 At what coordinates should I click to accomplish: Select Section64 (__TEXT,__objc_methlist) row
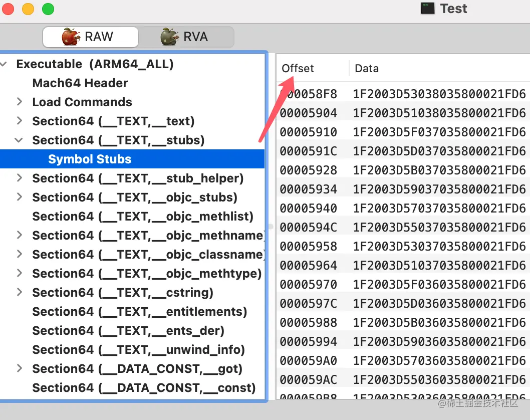pyautogui.click(x=132, y=216)
